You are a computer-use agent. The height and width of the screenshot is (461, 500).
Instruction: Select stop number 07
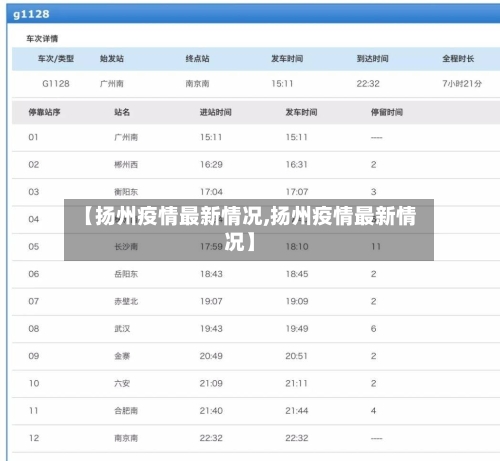click(x=34, y=301)
